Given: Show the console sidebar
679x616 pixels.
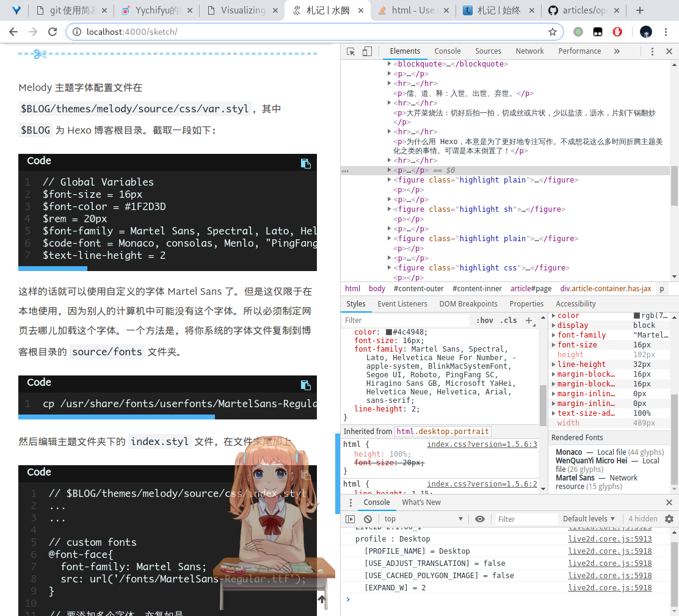Looking at the screenshot, I should [x=350, y=519].
